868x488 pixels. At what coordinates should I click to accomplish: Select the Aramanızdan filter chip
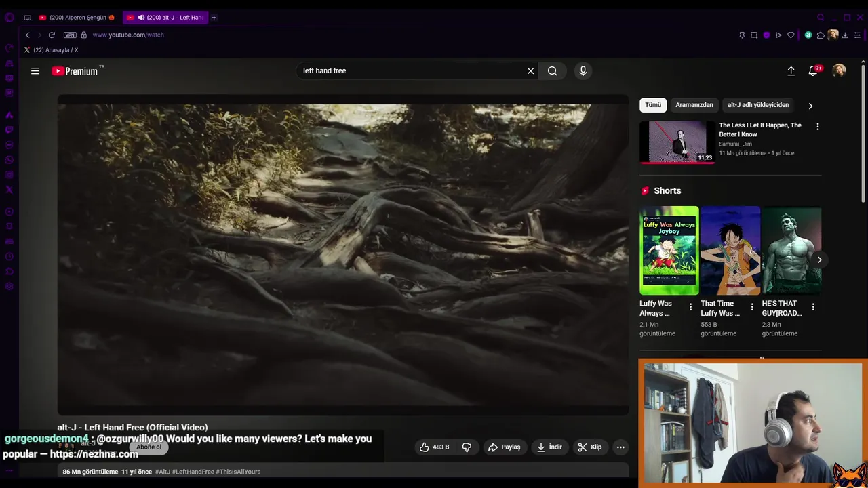[694, 105]
